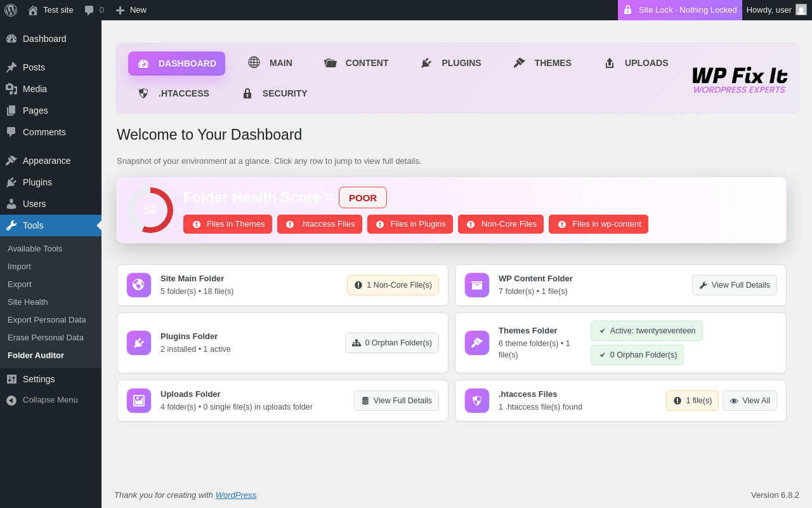Open the Appearance menu
Image resolution: width=812 pixels, height=508 pixels.
[x=51, y=161]
